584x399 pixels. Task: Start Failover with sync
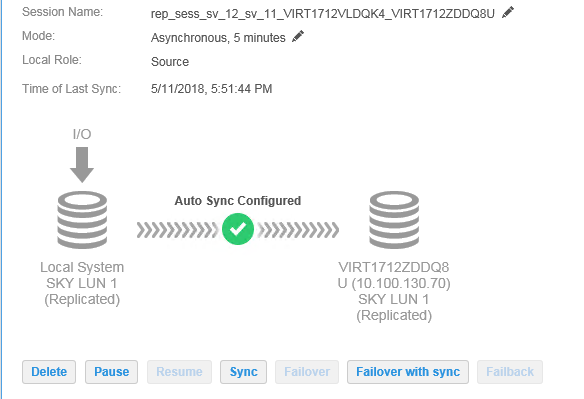[x=408, y=372]
